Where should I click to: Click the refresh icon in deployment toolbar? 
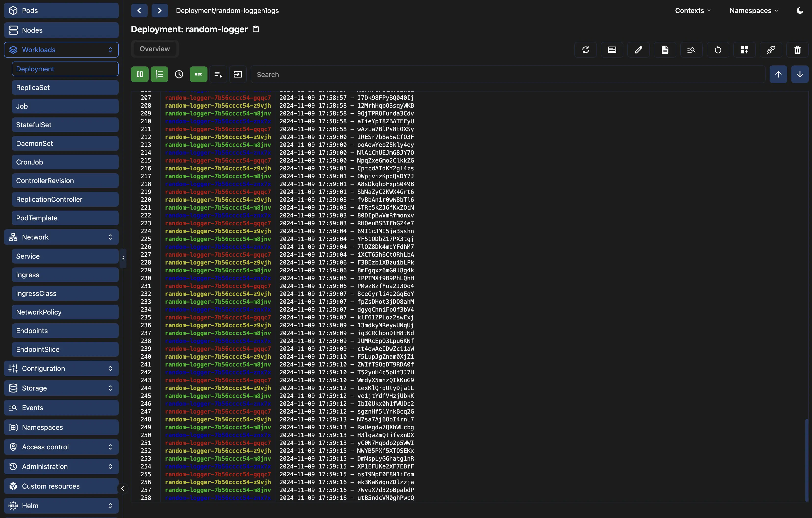tap(585, 50)
